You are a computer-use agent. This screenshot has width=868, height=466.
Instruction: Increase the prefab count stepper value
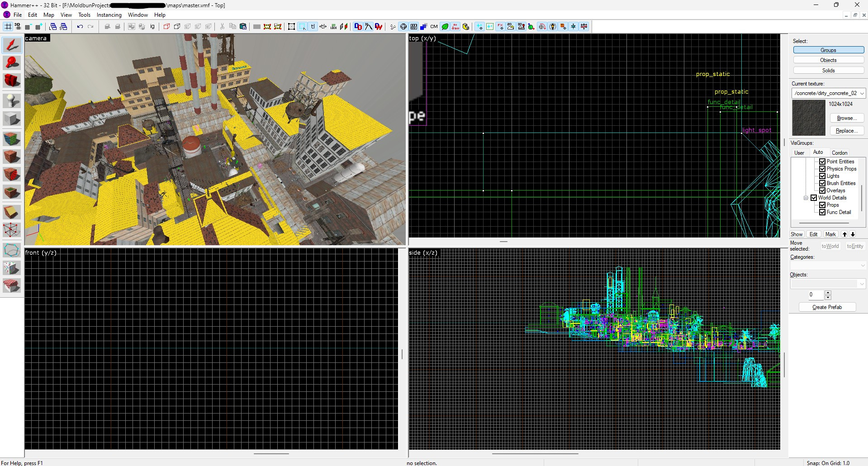pyautogui.click(x=828, y=292)
